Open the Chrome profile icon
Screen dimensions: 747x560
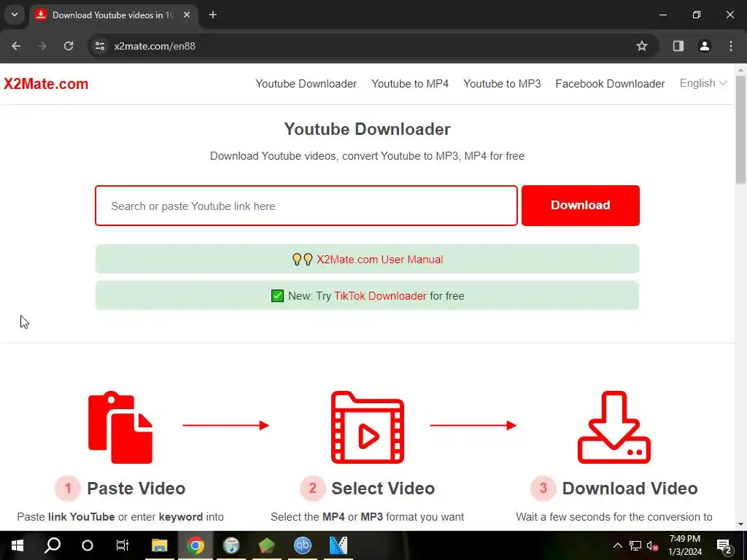(704, 46)
